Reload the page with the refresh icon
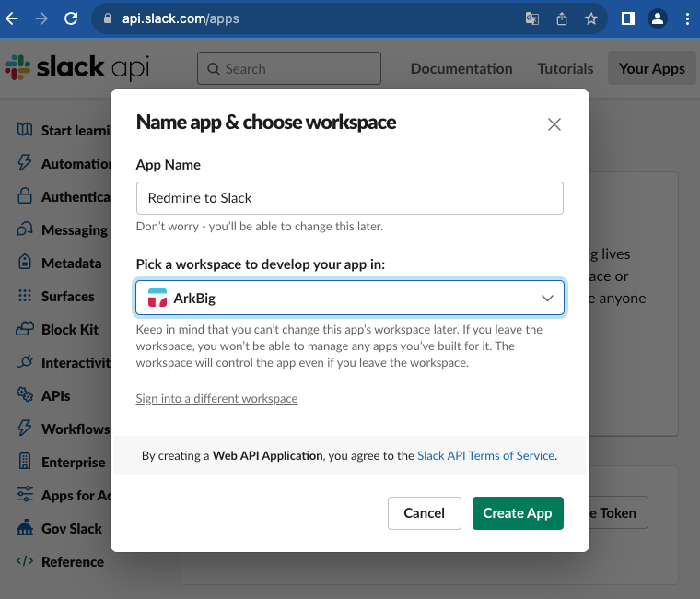The height and width of the screenshot is (599, 700). click(71, 18)
